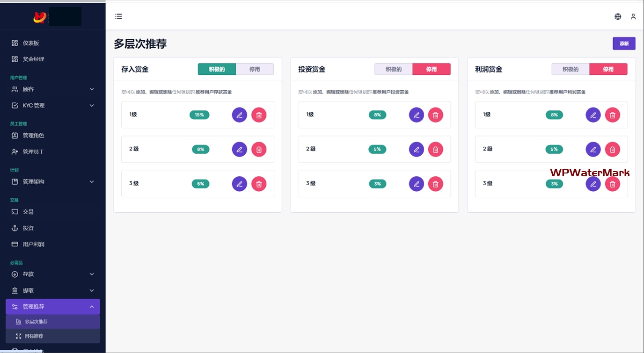The image size is (644, 353).
Task: Enable 积极的 for 投资赏金
Action: click(394, 69)
